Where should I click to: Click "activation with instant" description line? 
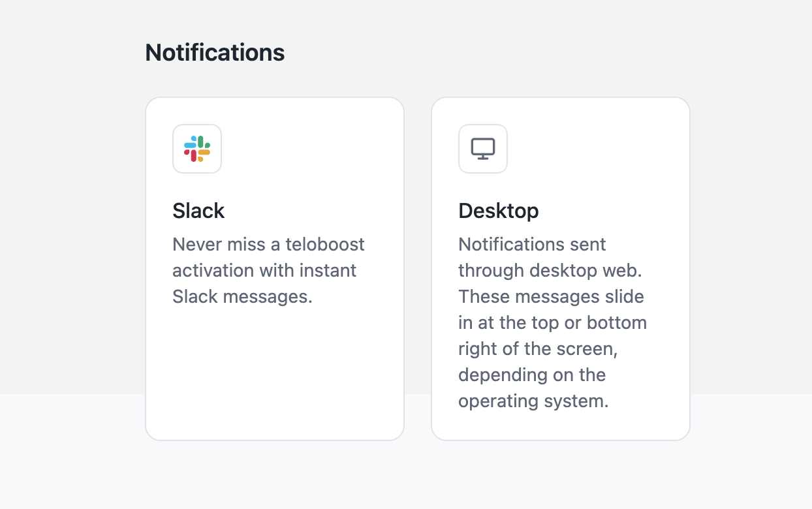[x=264, y=271]
